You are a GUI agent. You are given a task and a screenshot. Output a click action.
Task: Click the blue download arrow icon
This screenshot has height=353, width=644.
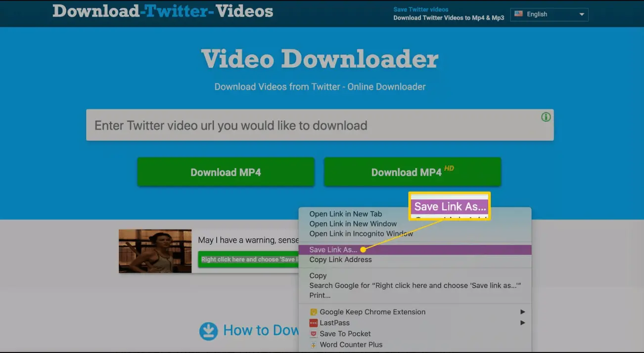click(208, 331)
